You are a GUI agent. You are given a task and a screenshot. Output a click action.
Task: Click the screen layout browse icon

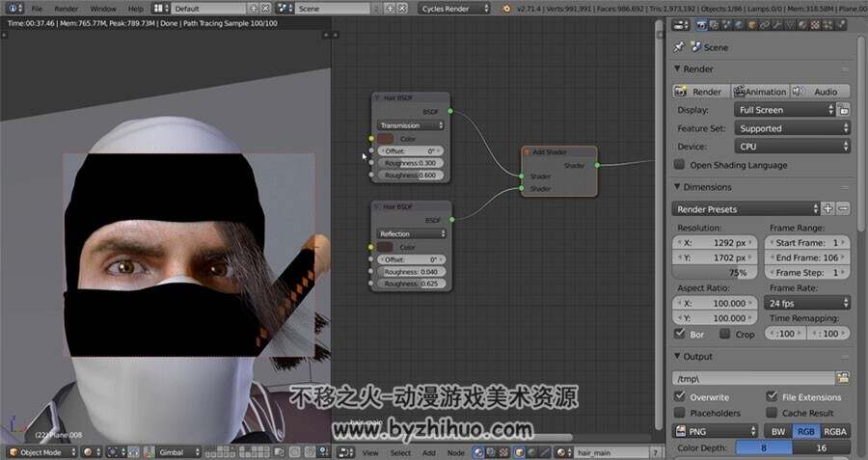click(161, 9)
